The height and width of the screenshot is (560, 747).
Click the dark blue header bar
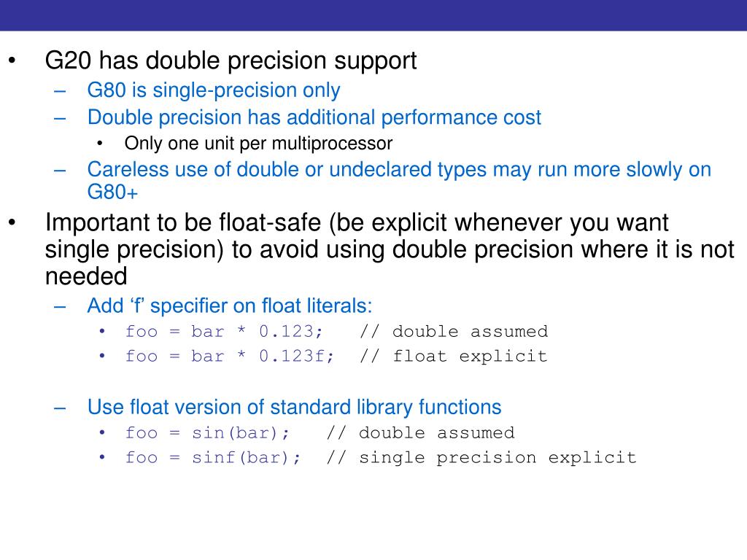(373, 15)
